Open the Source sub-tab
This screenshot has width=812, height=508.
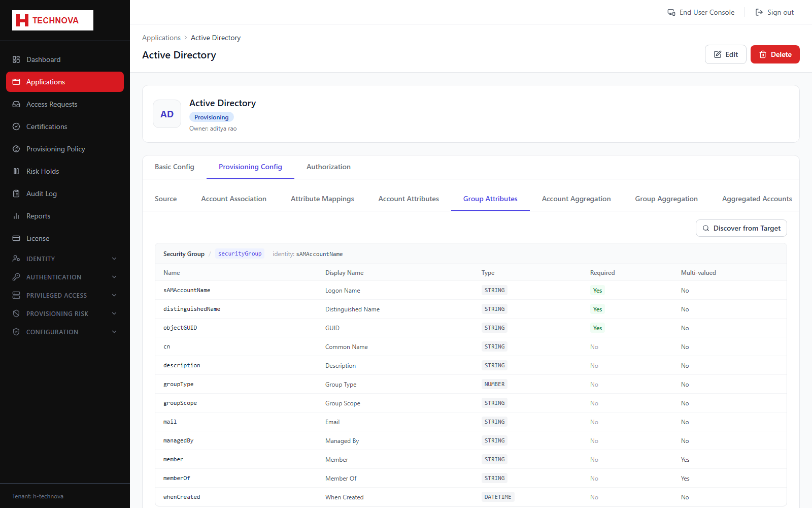[x=166, y=199]
